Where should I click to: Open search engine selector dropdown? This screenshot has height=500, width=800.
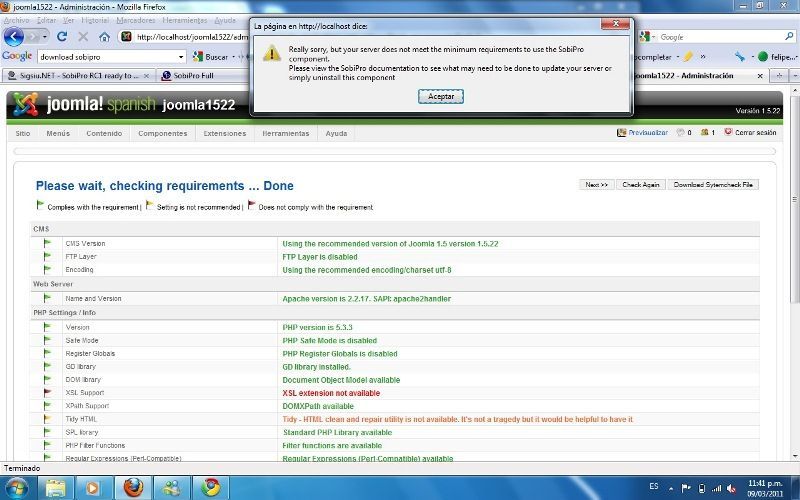pyautogui.click(x=647, y=37)
